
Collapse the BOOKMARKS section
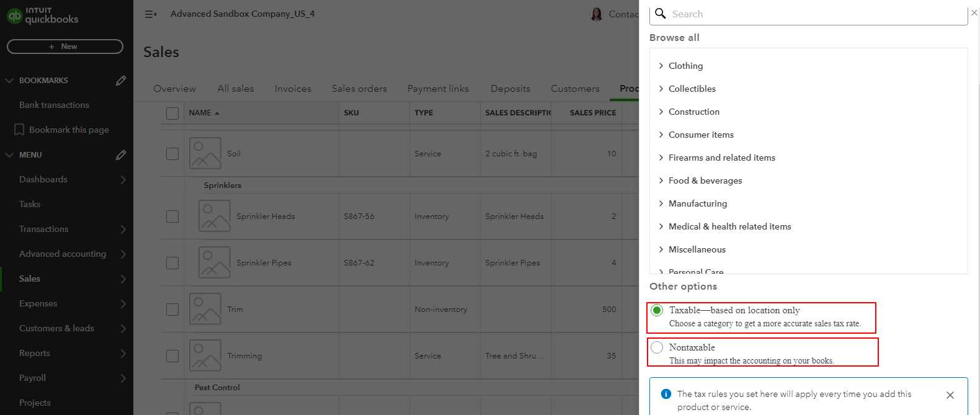(x=9, y=81)
